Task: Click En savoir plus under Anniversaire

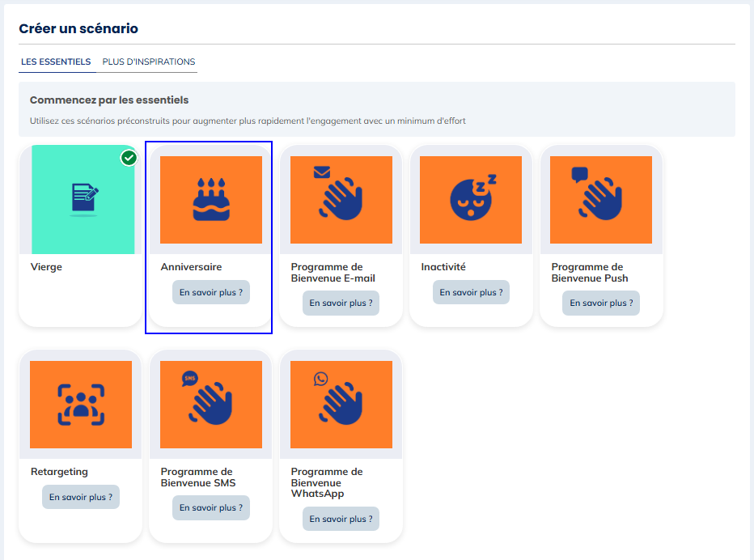Action: click(211, 292)
